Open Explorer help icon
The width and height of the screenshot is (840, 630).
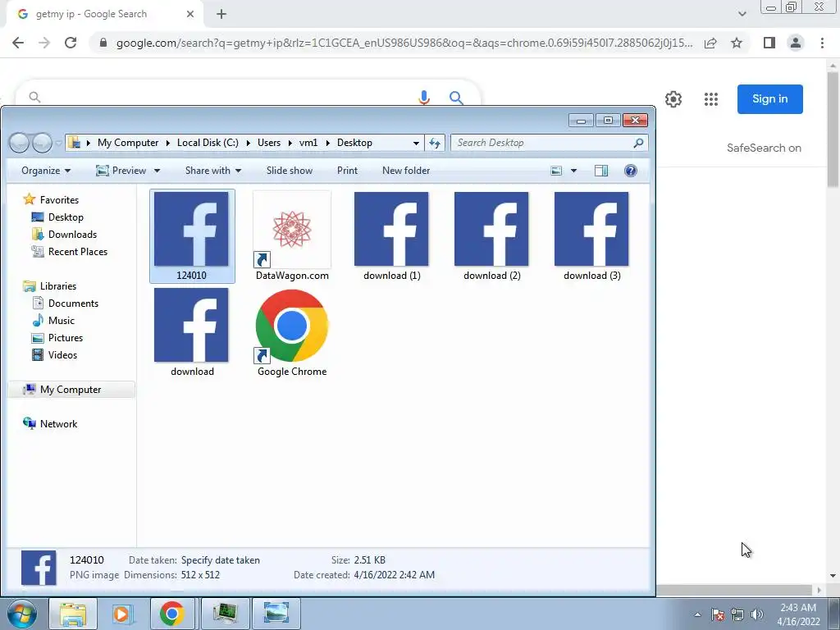631,171
